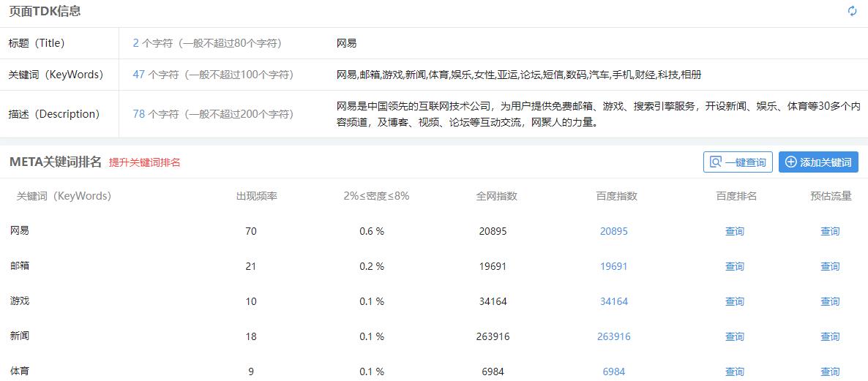Query 百度排名 for 邮箱 row
Viewport: 868px width, 381px height.
735,266
